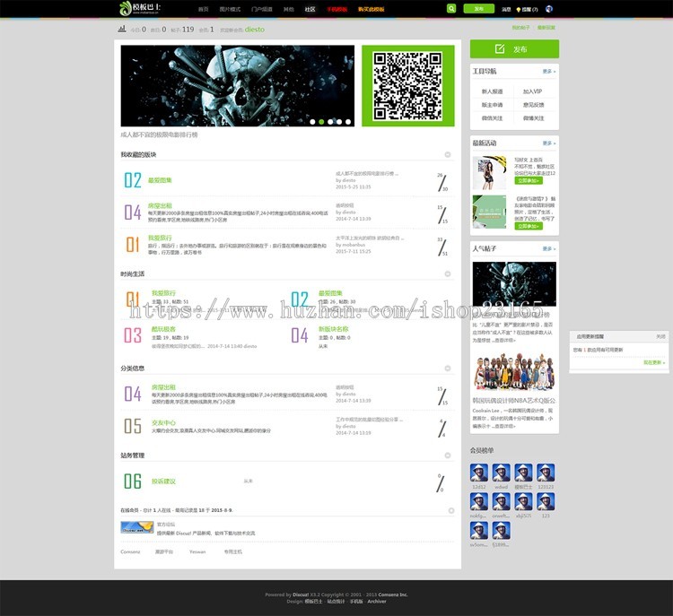
Task: Open the NBA dolls thumbnail
Action: pyautogui.click(x=514, y=371)
